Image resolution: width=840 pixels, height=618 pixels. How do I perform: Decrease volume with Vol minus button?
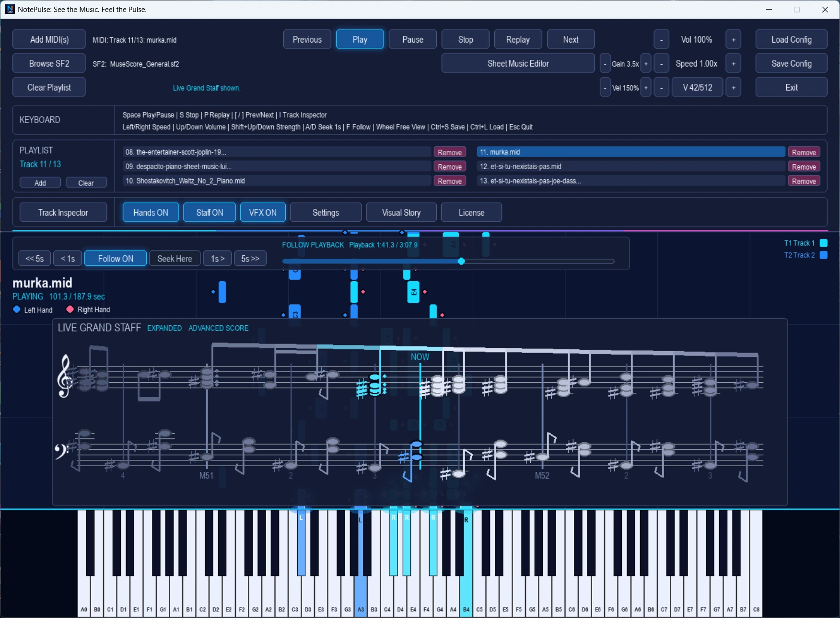pos(662,39)
